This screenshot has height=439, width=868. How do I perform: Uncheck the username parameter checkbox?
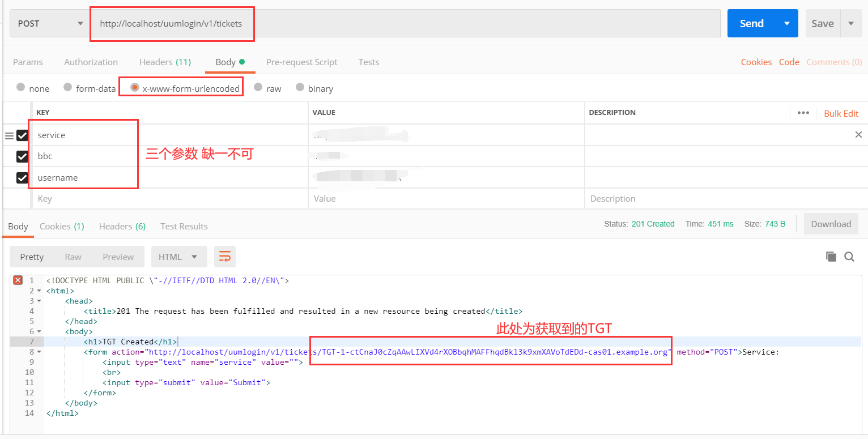click(22, 178)
